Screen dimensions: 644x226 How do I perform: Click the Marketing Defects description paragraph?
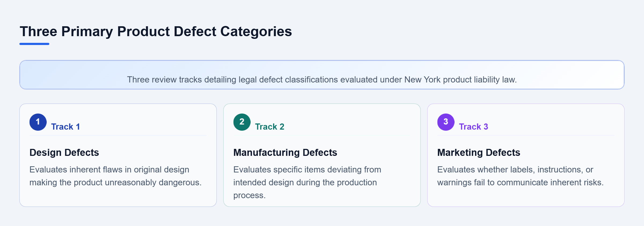[520, 176]
